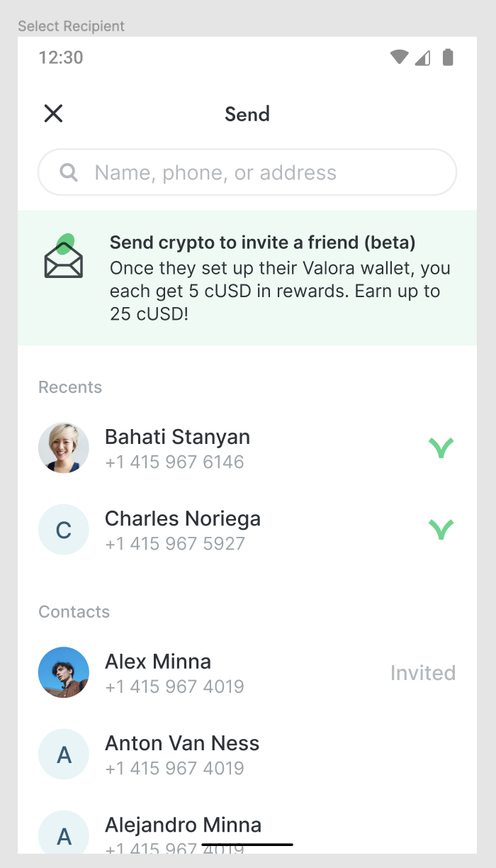Click Alex Minna's avatar picture
Screen dimensions: 496x868
coord(64,672)
